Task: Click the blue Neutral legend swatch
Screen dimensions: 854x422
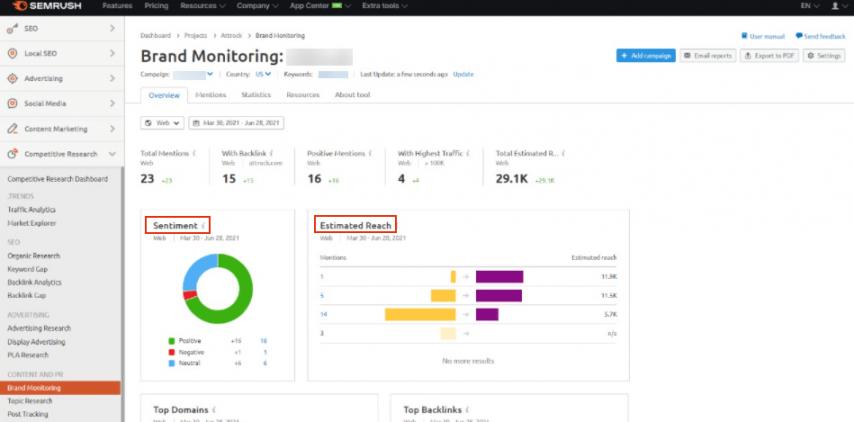Action: coord(172,363)
